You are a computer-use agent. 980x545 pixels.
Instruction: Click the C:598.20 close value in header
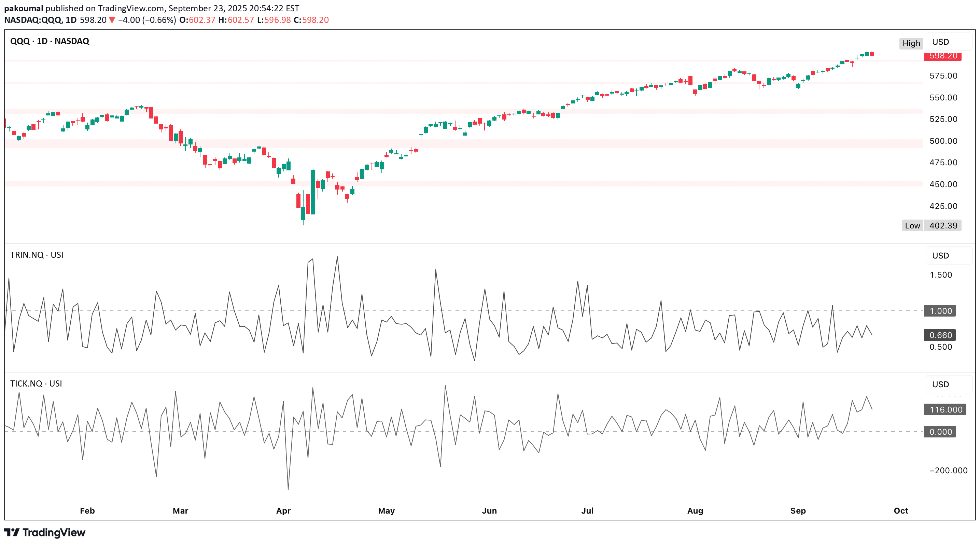click(x=311, y=20)
